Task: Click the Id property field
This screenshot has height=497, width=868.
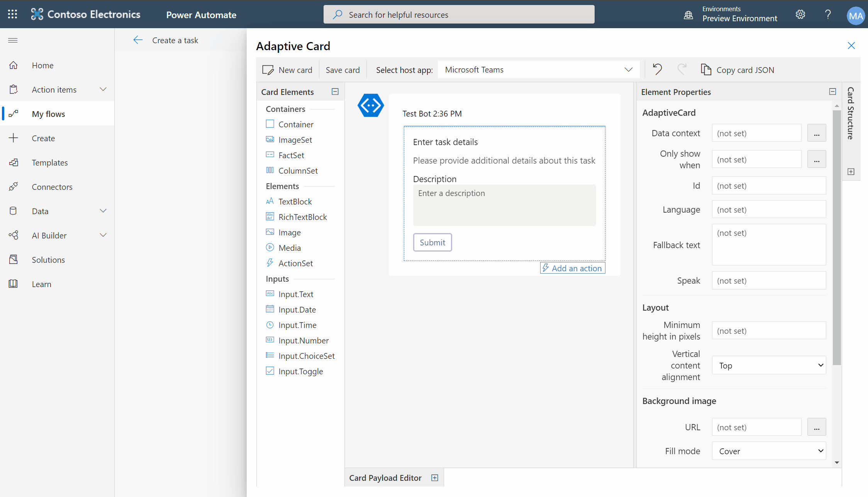Action: 769,186
